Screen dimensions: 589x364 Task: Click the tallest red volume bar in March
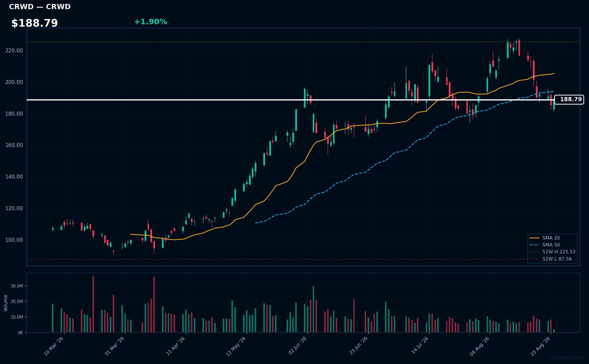(93, 304)
